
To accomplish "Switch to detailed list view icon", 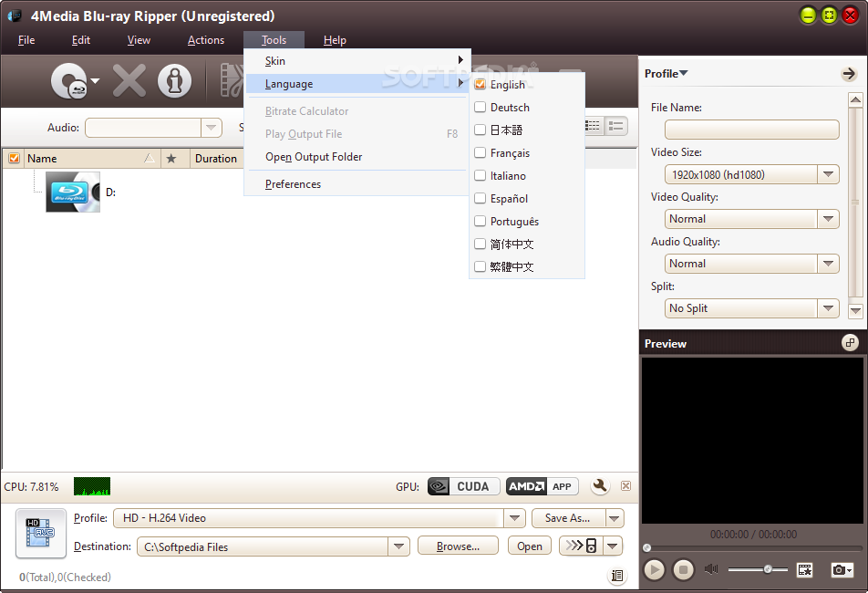I will pyautogui.click(x=615, y=126).
